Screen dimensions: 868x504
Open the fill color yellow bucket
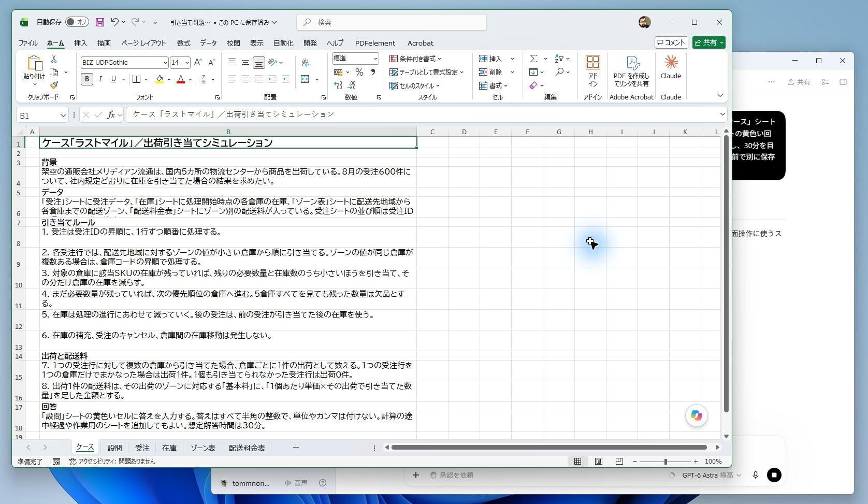pyautogui.click(x=160, y=79)
